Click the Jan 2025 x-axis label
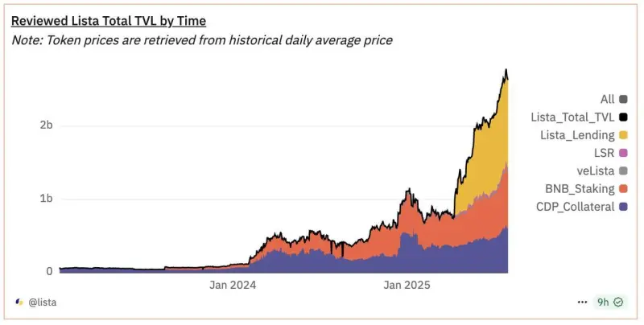The image size is (644, 325). 407,285
